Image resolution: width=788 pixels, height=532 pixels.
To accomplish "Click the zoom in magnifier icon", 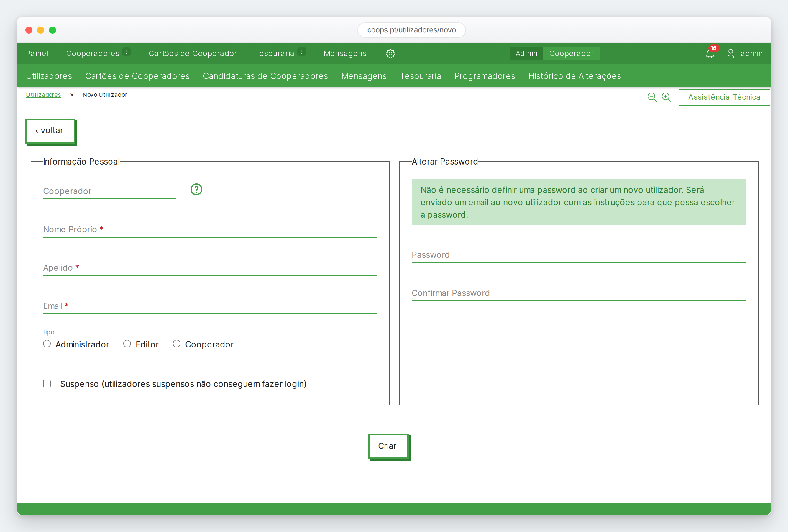I will click(666, 97).
